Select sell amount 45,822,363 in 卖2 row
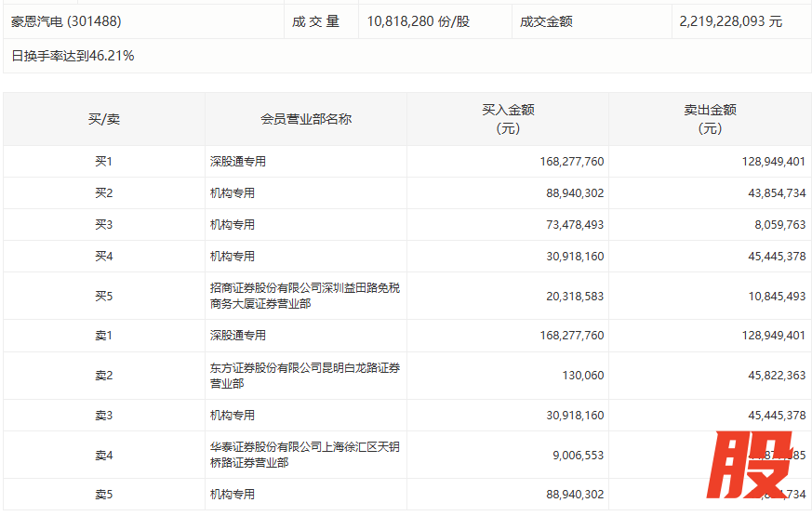 tap(773, 376)
